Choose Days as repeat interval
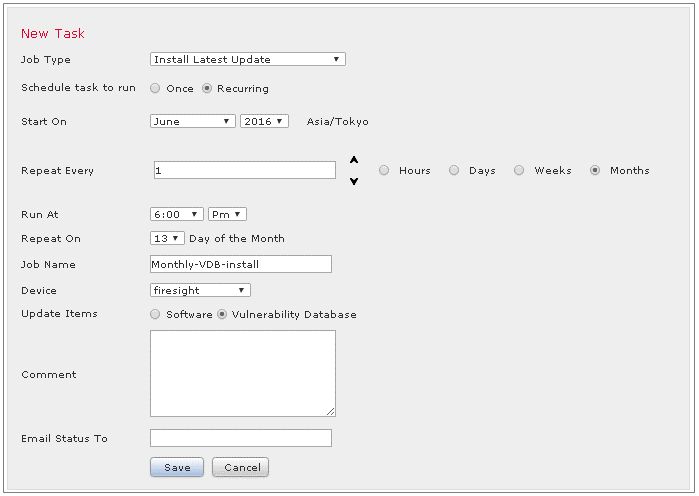Image resolution: width=699 pixels, height=496 pixels. click(454, 170)
